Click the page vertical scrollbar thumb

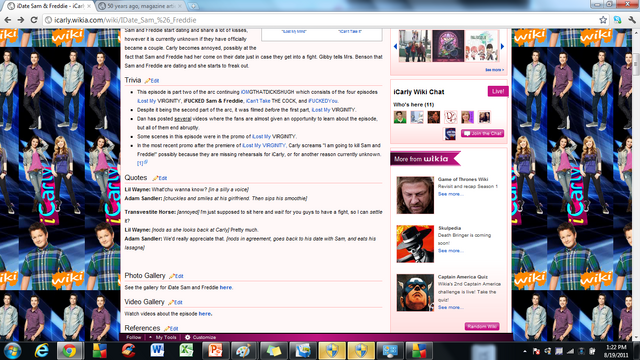636,63
